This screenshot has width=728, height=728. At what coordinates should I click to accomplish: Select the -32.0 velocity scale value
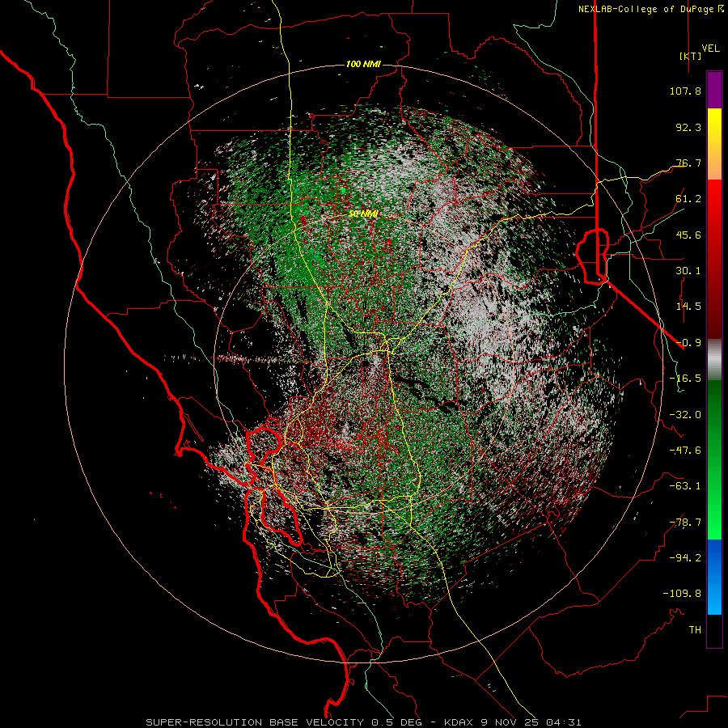(x=685, y=415)
